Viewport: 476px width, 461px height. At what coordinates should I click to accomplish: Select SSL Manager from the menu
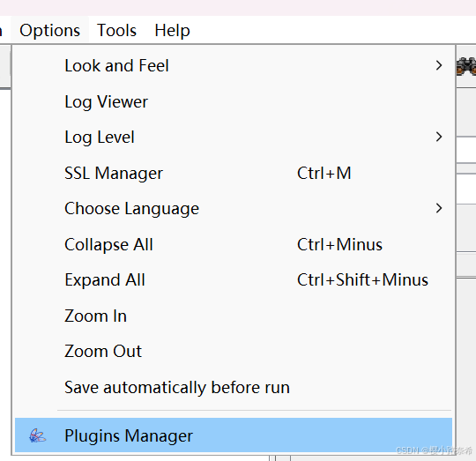[x=234, y=173]
